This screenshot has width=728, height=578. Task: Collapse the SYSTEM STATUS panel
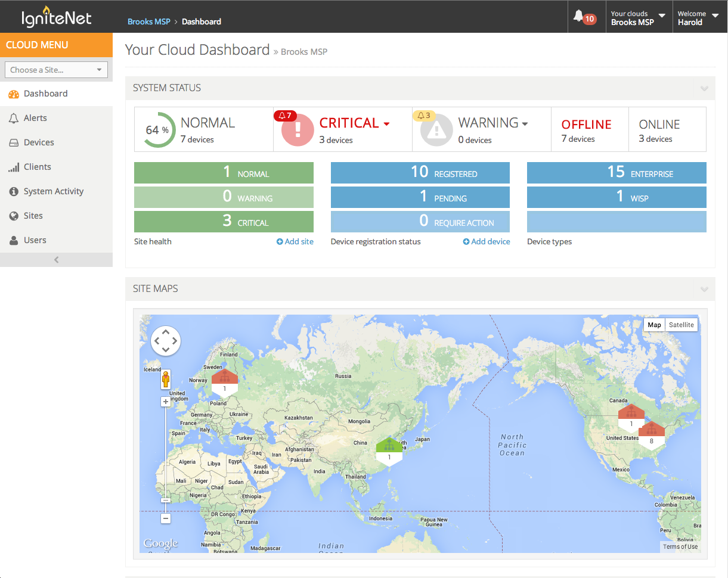pyautogui.click(x=704, y=88)
